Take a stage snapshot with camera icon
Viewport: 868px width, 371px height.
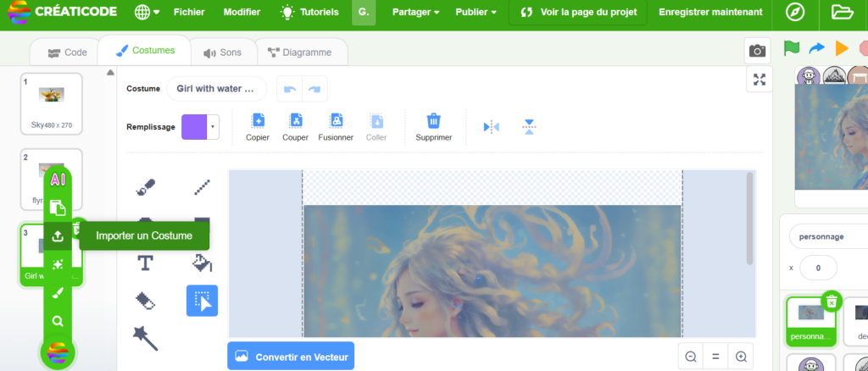coord(757,51)
